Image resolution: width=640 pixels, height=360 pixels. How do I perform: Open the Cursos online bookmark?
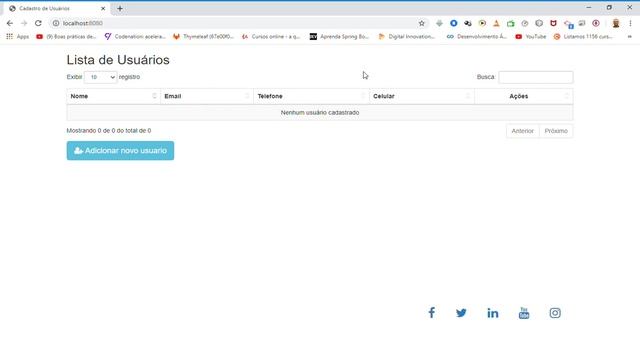pyautogui.click(x=271, y=36)
